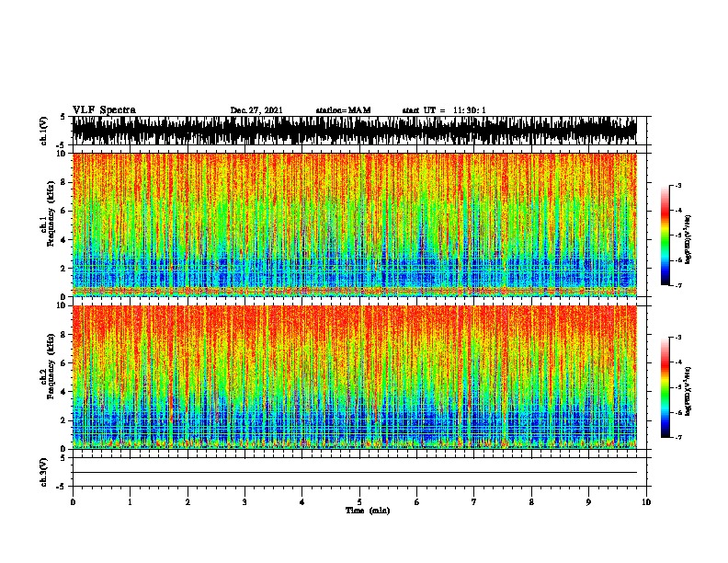
Task: Click the "6" frequency tick of ch.2 spectrogram
Action: pyautogui.click(x=64, y=362)
